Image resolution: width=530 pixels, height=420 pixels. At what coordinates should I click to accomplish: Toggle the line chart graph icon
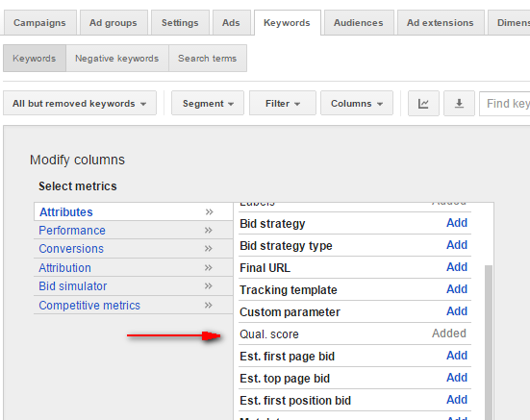[423, 103]
